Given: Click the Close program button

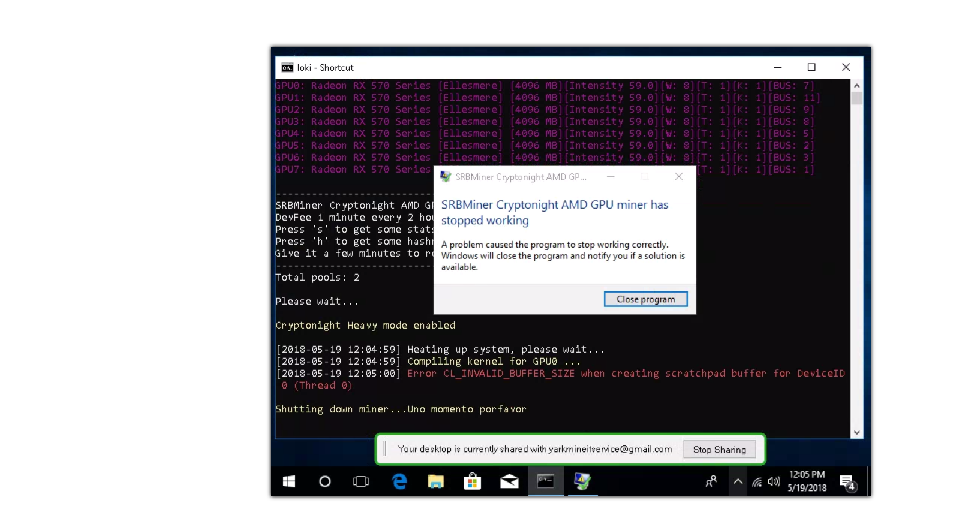Looking at the screenshot, I should coord(645,299).
